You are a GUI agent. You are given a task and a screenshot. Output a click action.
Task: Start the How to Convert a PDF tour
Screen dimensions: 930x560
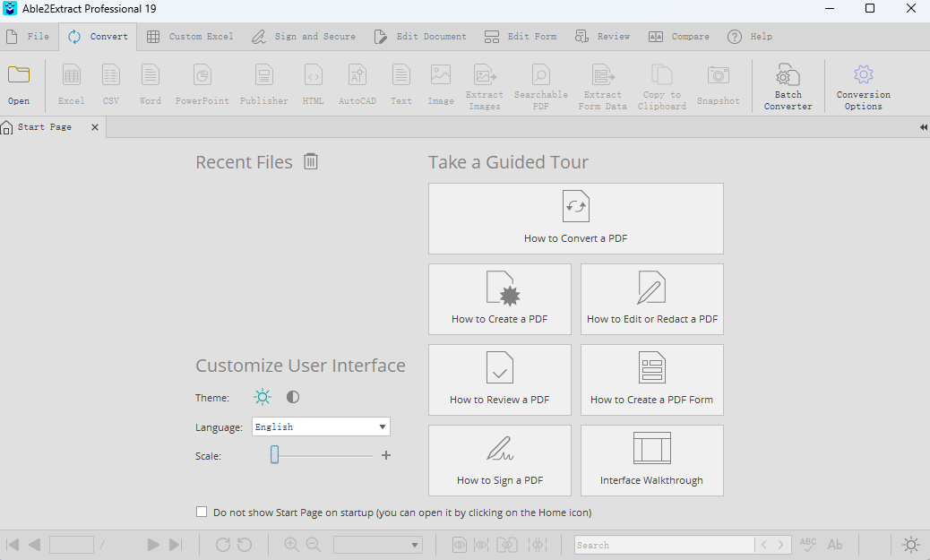click(x=575, y=218)
